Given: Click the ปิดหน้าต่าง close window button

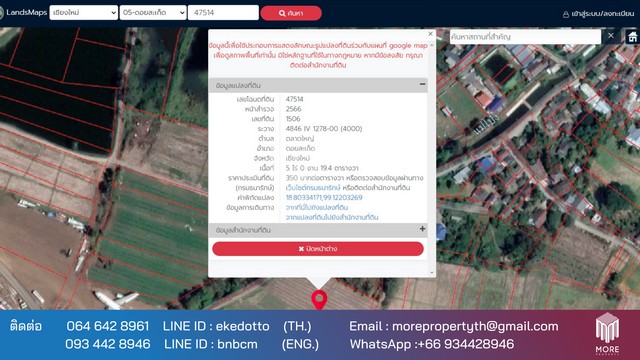Looking at the screenshot, I should pos(318,249).
